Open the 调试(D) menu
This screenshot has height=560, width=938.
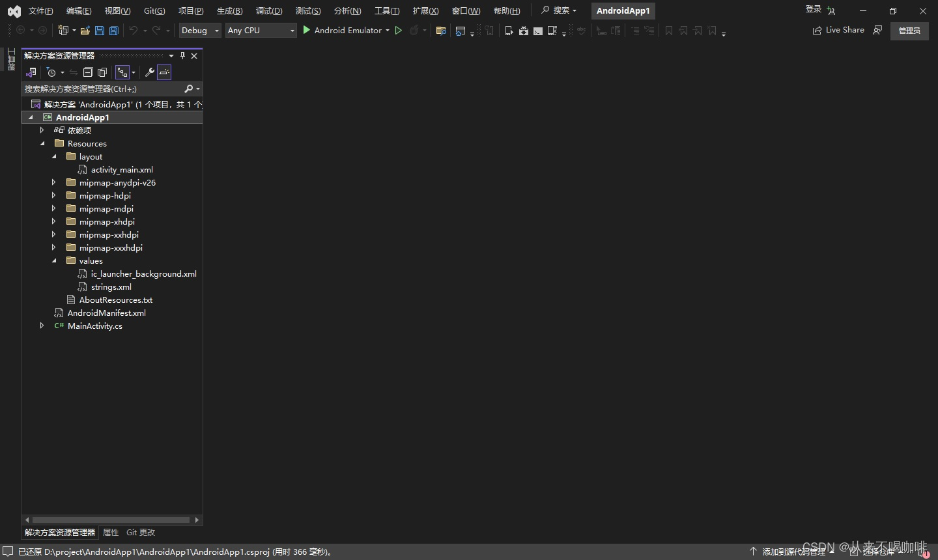pos(269,11)
